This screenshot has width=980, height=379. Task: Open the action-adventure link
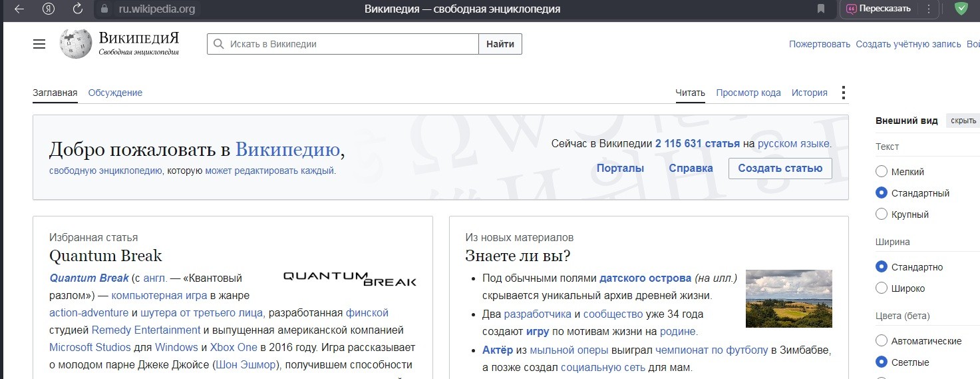89,312
